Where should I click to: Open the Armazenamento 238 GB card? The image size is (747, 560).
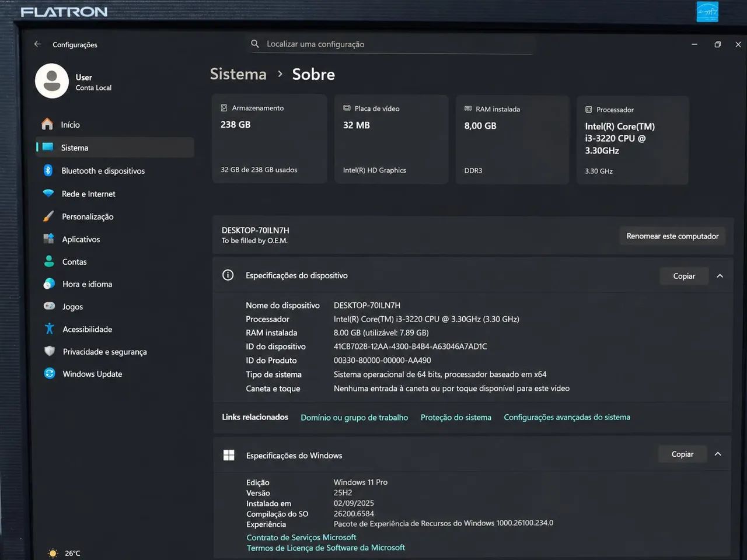269,139
